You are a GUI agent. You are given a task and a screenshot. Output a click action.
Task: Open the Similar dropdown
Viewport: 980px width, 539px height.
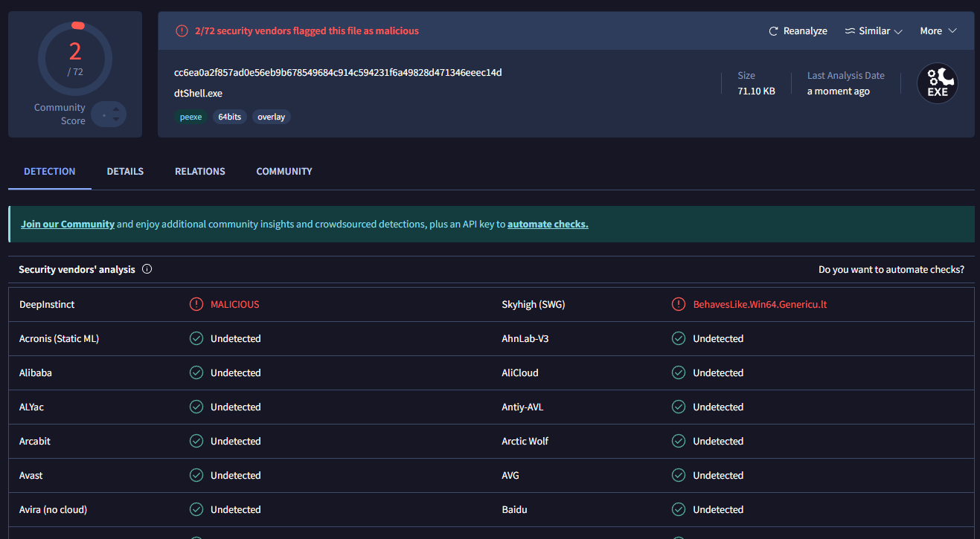pyautogui.click(x=874, y=31)
